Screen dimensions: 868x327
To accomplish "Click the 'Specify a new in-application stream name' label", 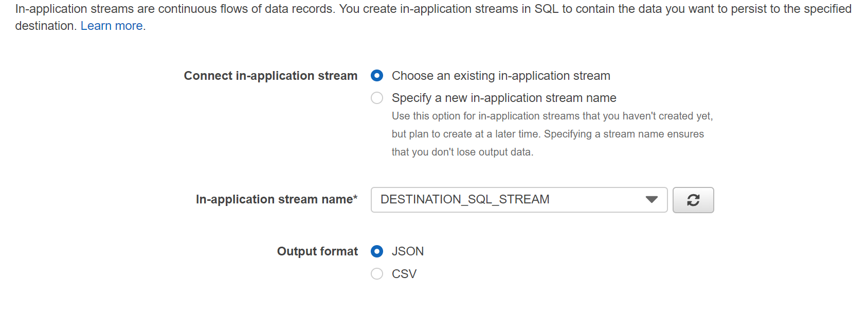I will pos(504,98).
